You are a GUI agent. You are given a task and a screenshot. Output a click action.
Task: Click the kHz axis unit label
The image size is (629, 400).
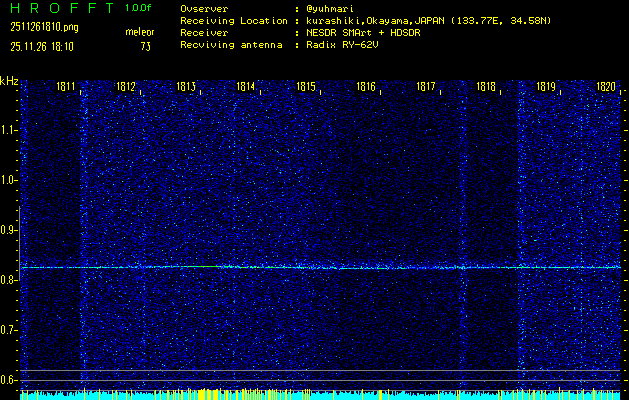pos(10,81)
